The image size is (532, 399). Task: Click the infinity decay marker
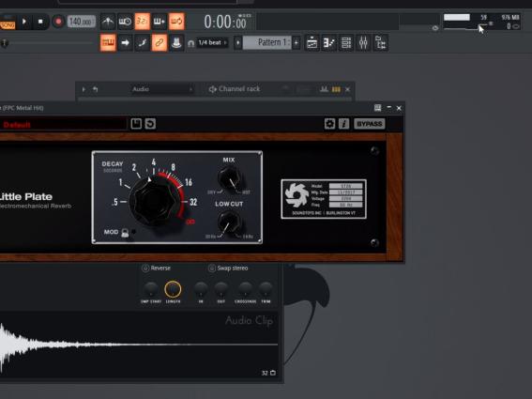(x=190, y=222)
